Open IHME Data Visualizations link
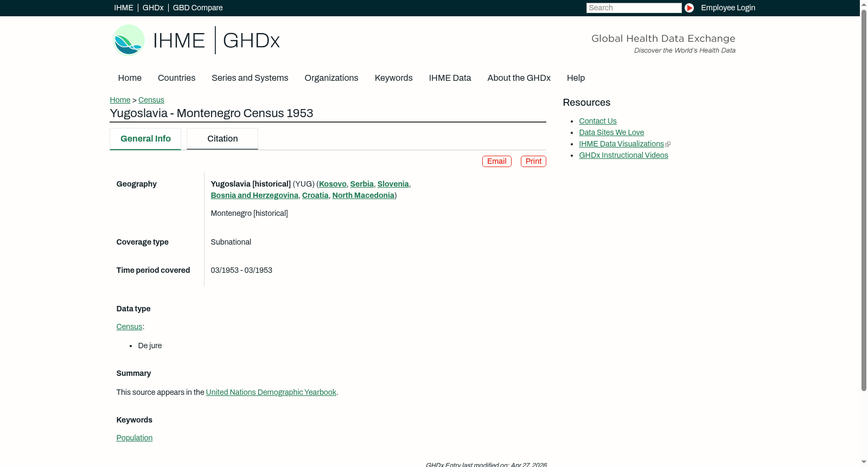868x467 pixels. [621, 144]
